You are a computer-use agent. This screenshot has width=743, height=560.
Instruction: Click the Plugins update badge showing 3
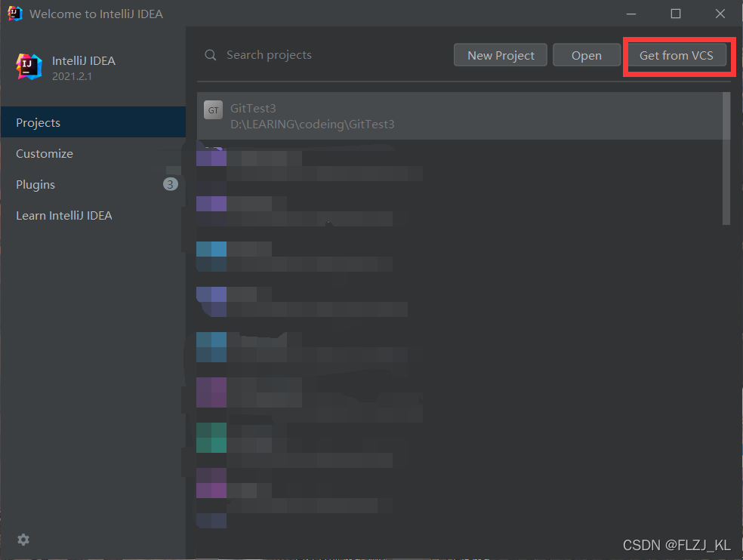coord(171,184)
